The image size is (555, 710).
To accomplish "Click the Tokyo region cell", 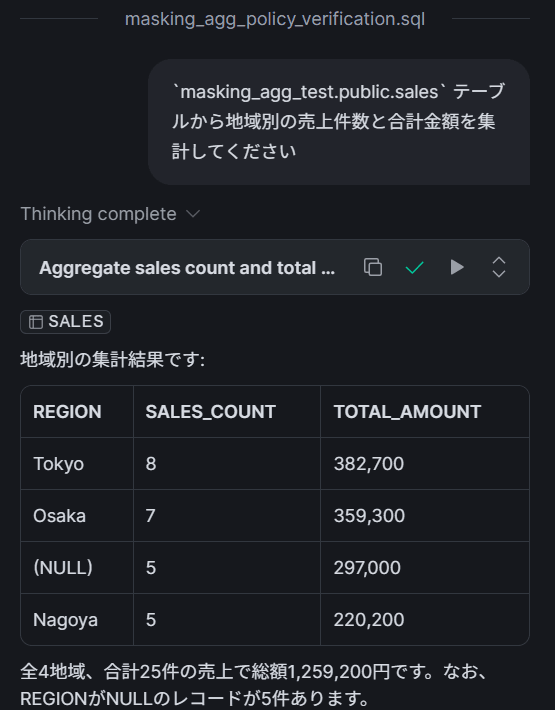I will coord(77,464).
